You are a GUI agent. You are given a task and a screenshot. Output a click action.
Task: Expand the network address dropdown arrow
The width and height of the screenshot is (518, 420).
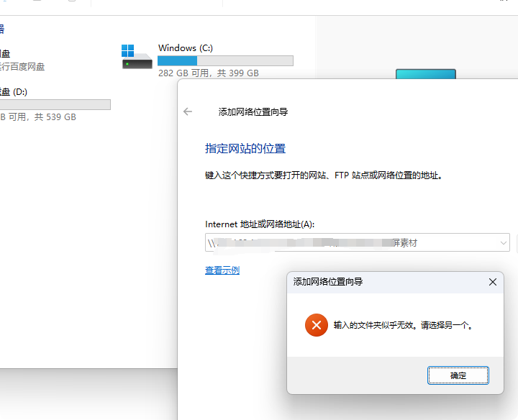[503, 243]
